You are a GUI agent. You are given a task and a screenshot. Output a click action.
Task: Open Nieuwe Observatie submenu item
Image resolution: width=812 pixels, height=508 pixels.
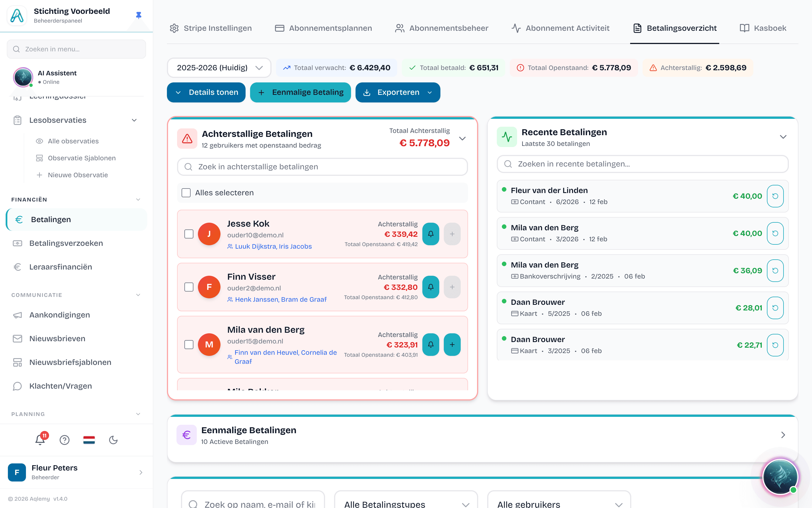[x=78, y=175]
